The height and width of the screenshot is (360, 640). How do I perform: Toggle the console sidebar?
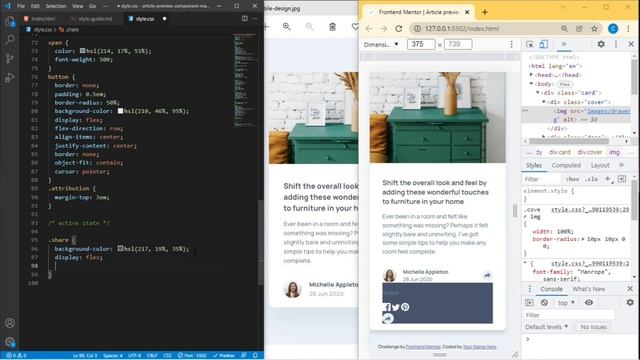(x=529, y=303)
